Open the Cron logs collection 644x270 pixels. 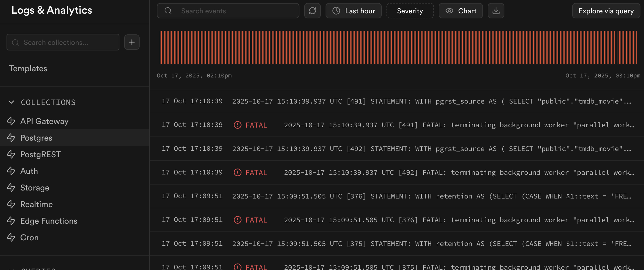[x=75, y=237]
